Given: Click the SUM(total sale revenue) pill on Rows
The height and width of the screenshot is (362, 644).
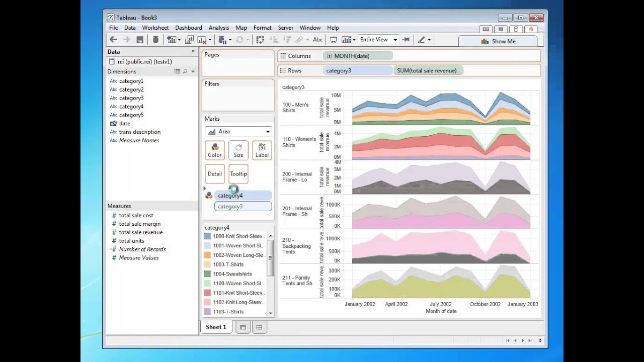Looking at the screenshot, I should pyautogui.click(x=429, y=71).
